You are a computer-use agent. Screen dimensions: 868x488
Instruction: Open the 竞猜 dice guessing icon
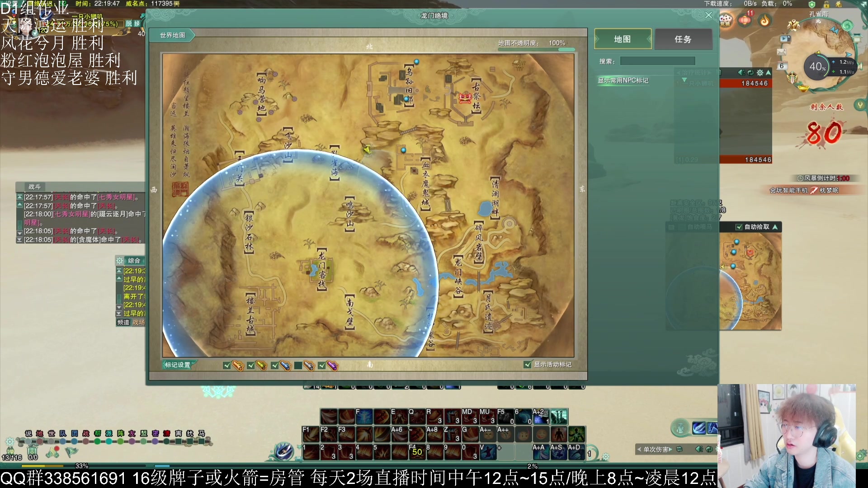726,20
